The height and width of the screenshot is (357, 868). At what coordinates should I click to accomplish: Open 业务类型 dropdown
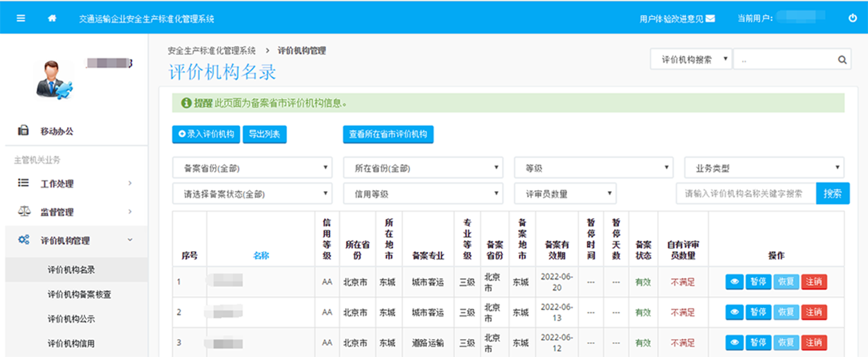pyautogui.click(x=764, y=168)
